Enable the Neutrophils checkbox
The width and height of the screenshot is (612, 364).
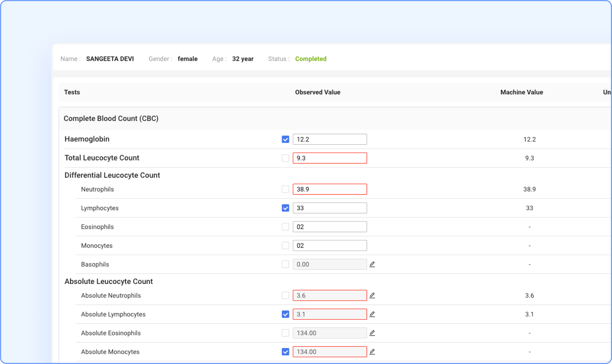[285, 189]
